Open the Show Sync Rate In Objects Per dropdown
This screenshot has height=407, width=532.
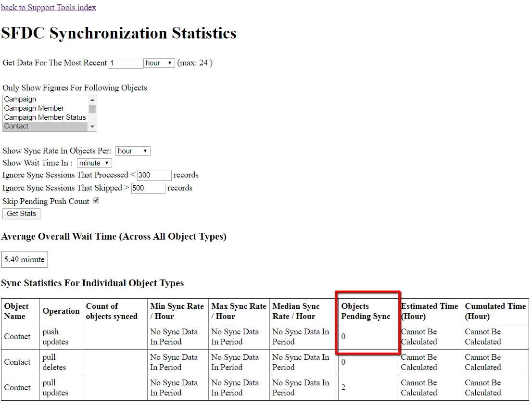[x=133, y=151]
